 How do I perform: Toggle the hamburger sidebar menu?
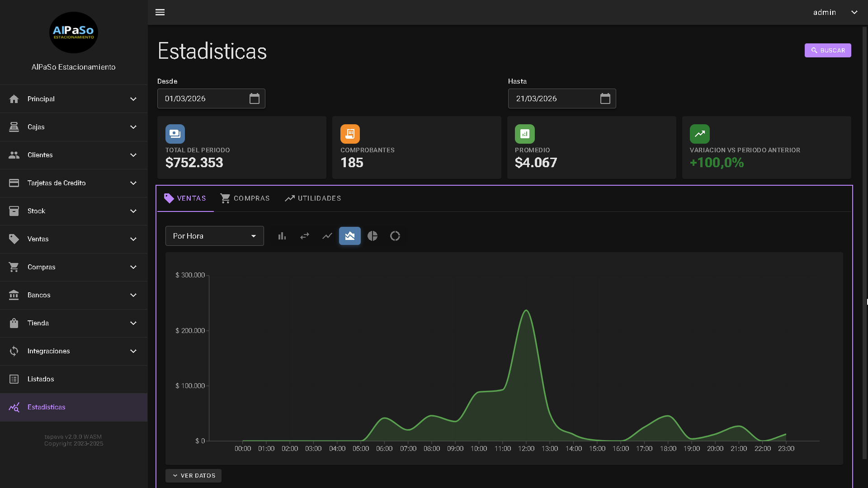[160, 12]
